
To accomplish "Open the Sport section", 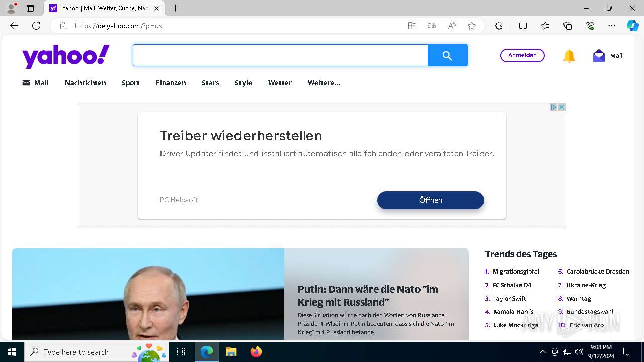I will click(130, 83).
